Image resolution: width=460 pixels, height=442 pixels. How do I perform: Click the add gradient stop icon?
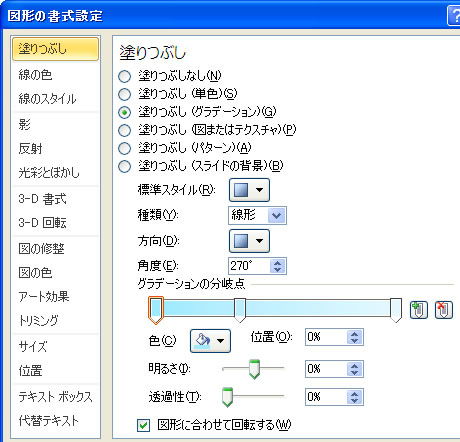(x=419, y=310)
